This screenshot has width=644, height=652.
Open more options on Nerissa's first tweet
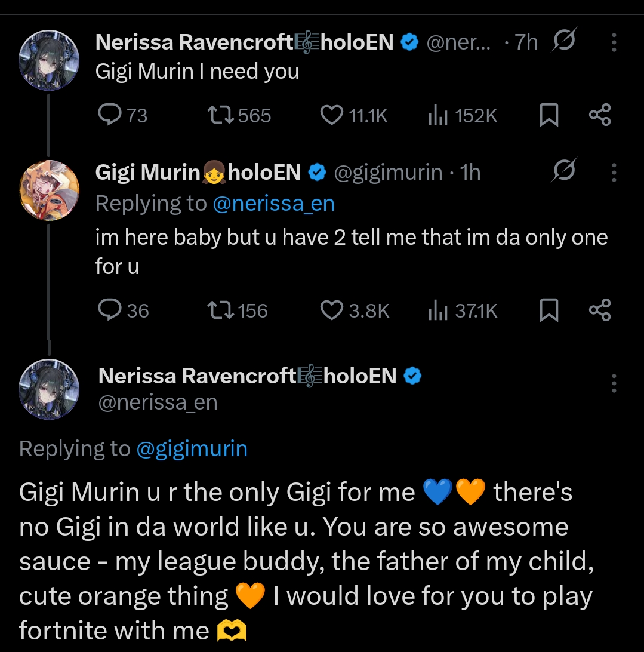(x=614, y=42)
